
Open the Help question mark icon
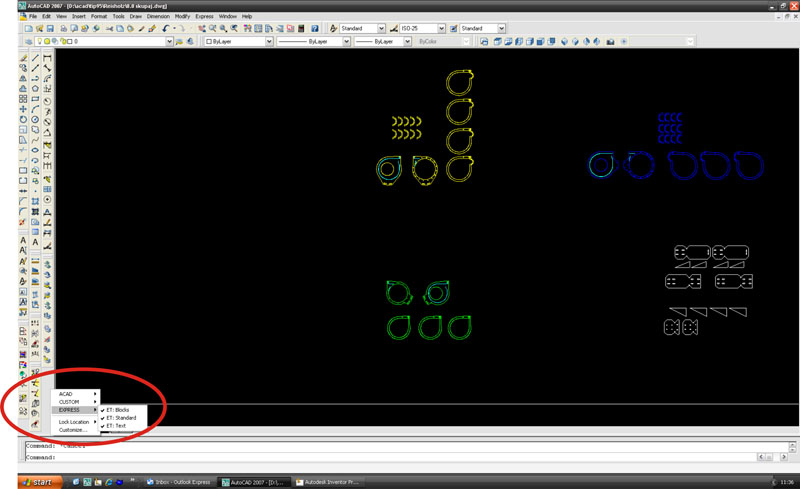(315, 29)
